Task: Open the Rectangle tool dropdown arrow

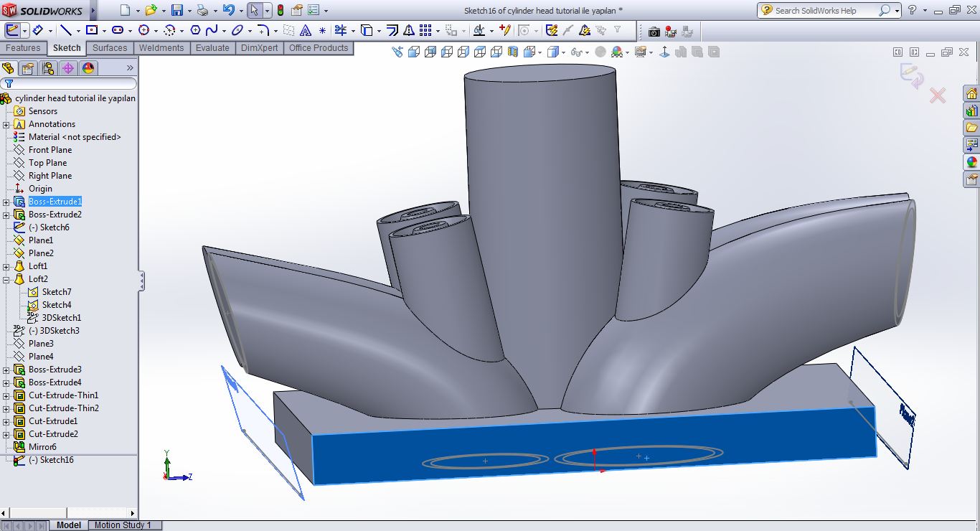Action: [x=105, y=31]
